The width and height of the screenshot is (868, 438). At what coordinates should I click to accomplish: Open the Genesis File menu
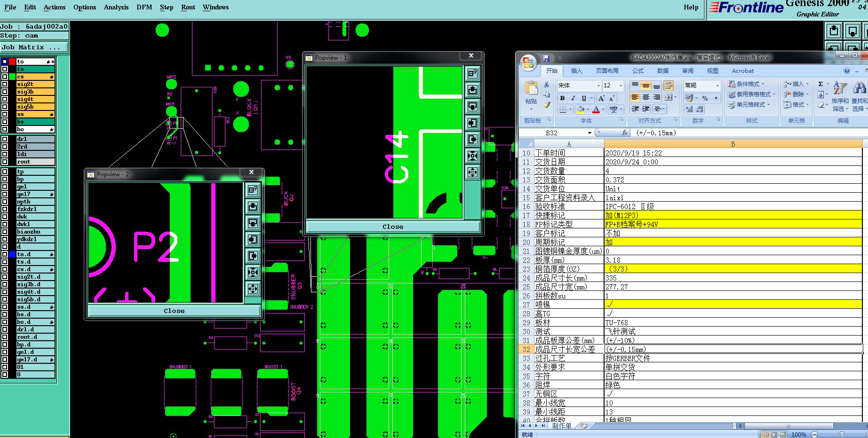point(10,8)
